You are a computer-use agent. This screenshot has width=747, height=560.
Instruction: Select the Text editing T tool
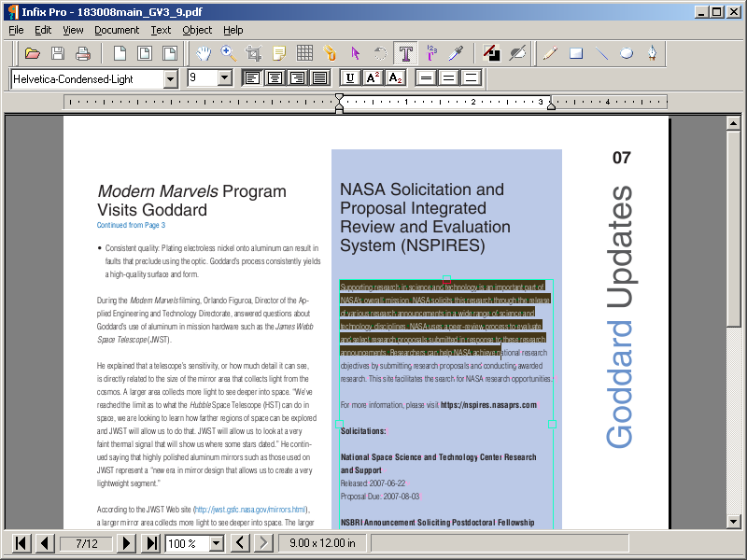405,53
